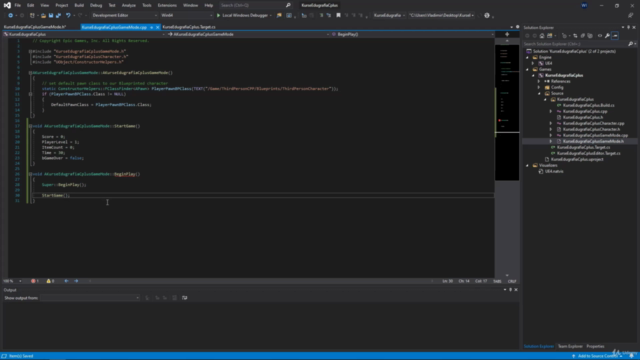The height and width of the screenshot is (360, 640).
Task: Click Switch Views icon in Solution Explorer
Action: [550, 36]
